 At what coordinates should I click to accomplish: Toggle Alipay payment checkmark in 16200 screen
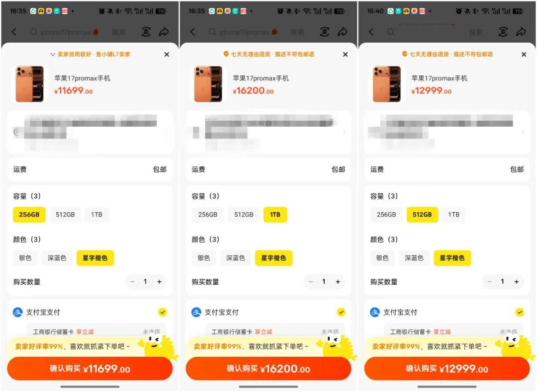tap(341, 312)
